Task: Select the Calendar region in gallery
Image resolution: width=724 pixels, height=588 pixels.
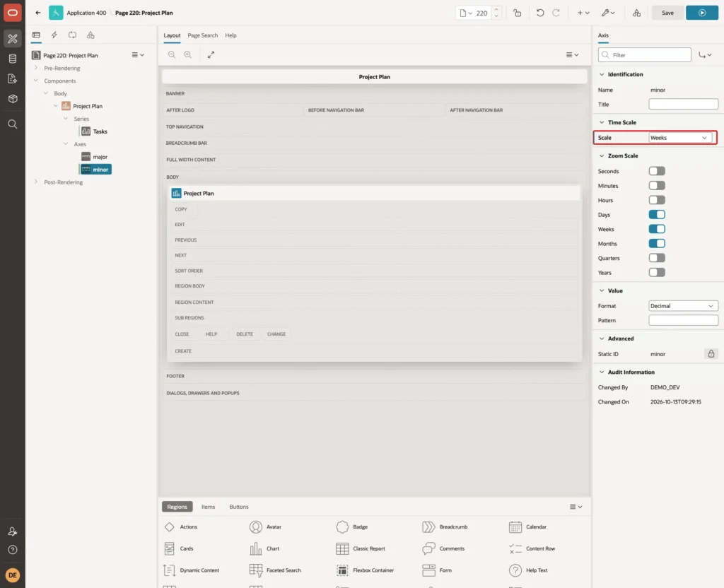Action: (x=527, y=527)
